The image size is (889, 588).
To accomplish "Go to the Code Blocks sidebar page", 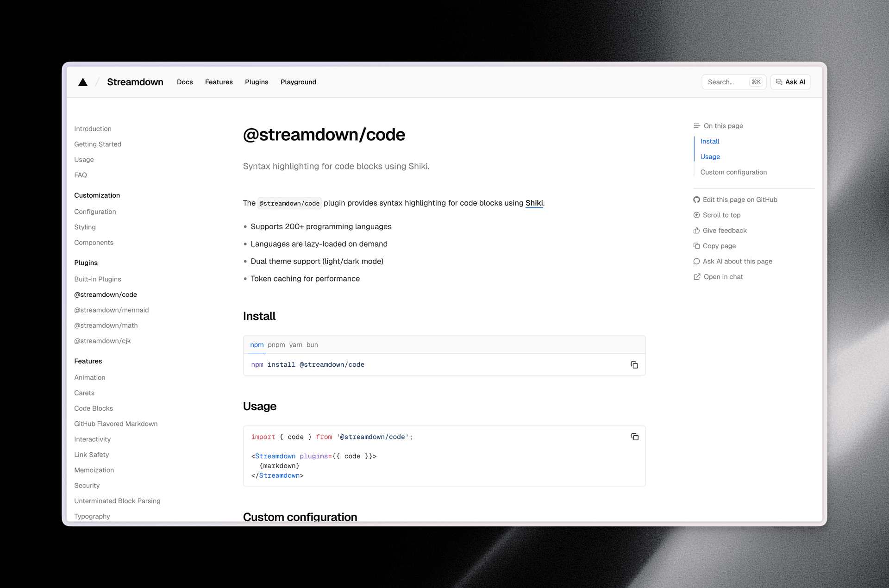I will 94,408.
